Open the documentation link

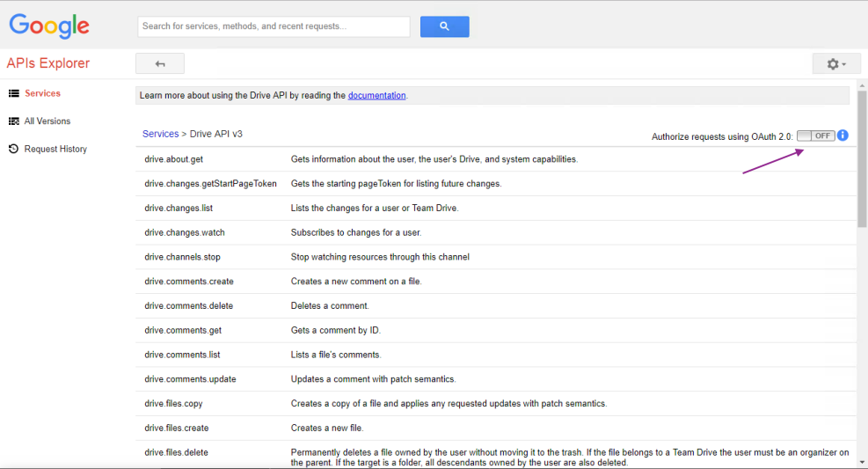(x=376, y=95)
